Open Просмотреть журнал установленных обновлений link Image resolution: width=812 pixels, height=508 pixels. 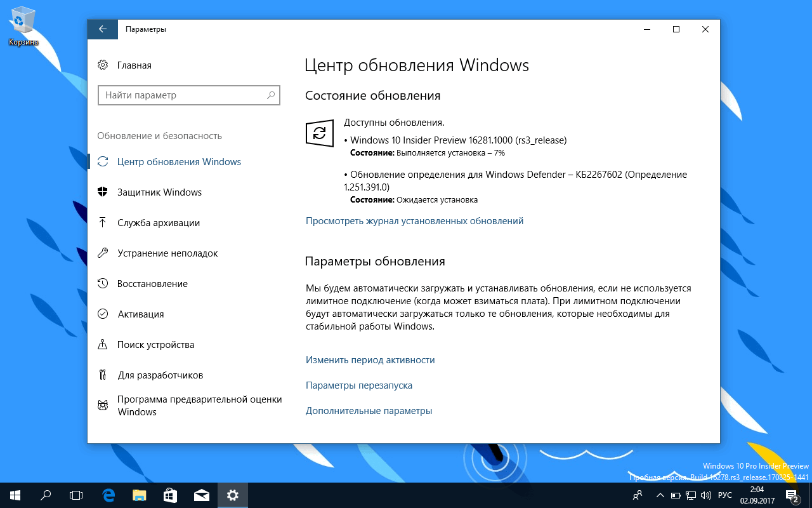[x=415, y=220]
